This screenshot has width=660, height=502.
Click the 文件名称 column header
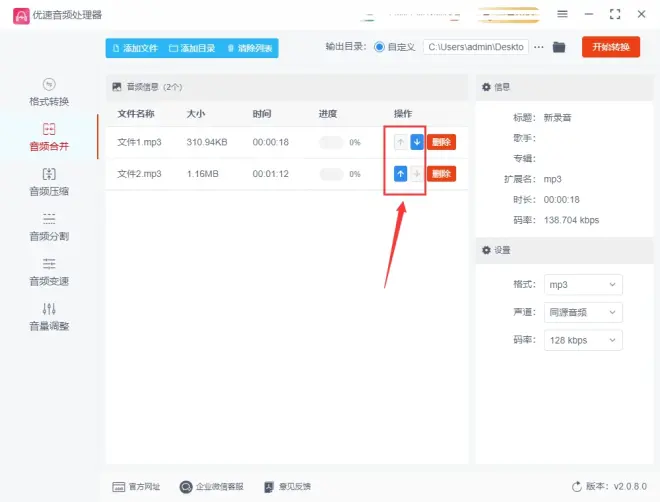[136, 114]
